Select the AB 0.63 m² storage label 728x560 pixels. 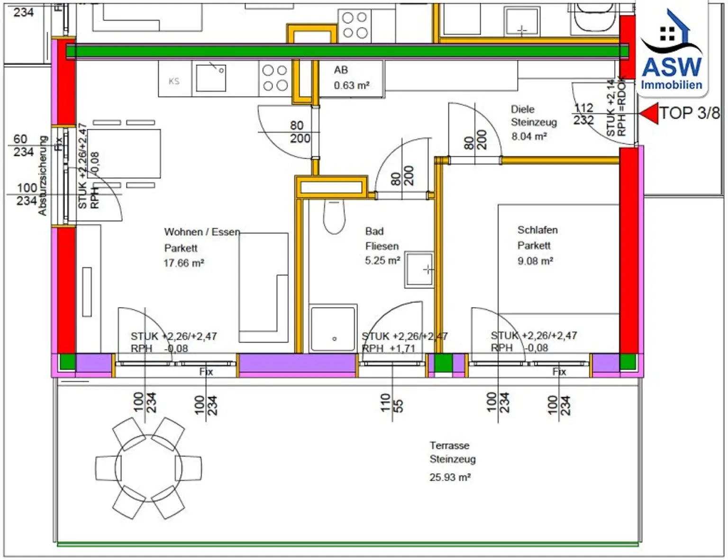351,78
